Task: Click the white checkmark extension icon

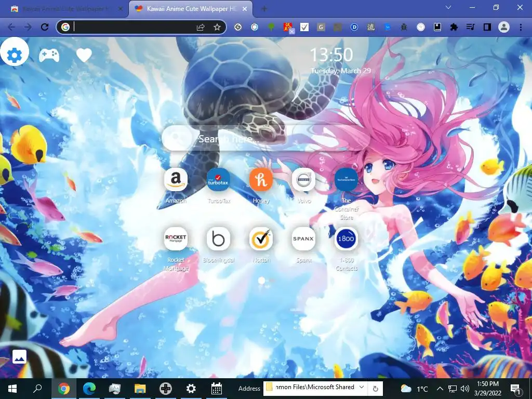Action: [x=304, y=27]
